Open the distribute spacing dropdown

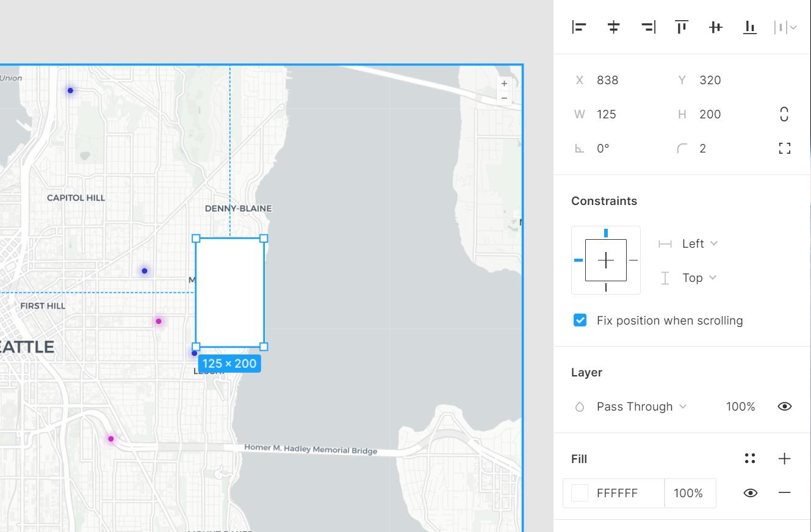pos(785,27)
